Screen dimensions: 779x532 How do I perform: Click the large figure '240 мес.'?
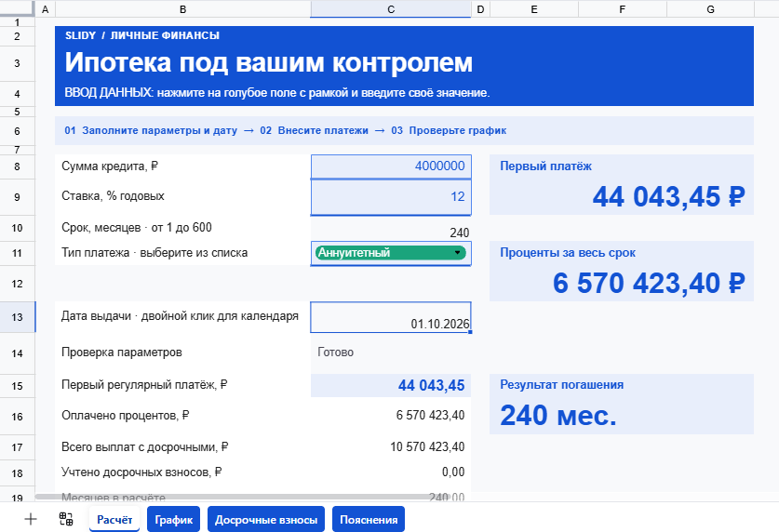558,416
